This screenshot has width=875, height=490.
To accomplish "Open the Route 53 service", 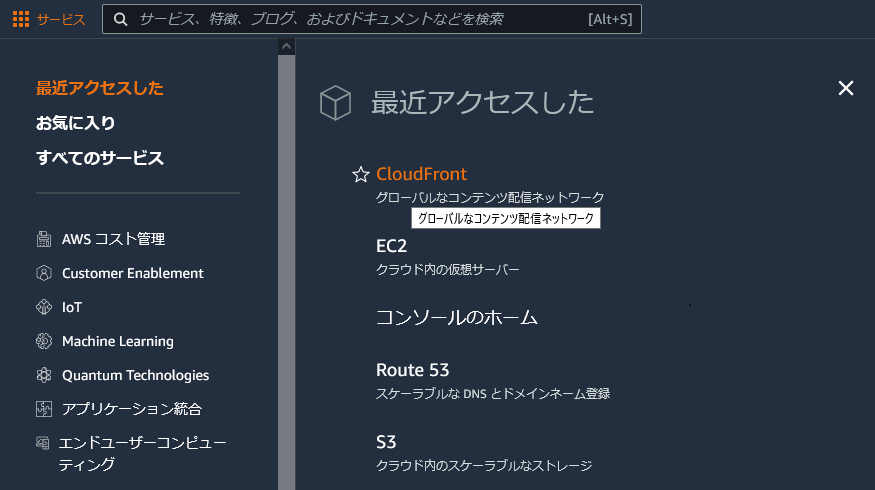I will click(412, 370).
